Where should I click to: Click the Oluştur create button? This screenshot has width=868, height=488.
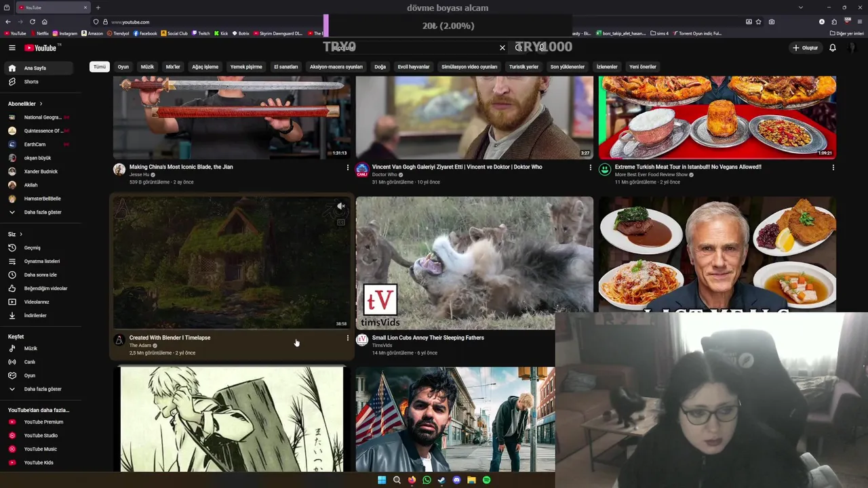(x=806, y=48)
